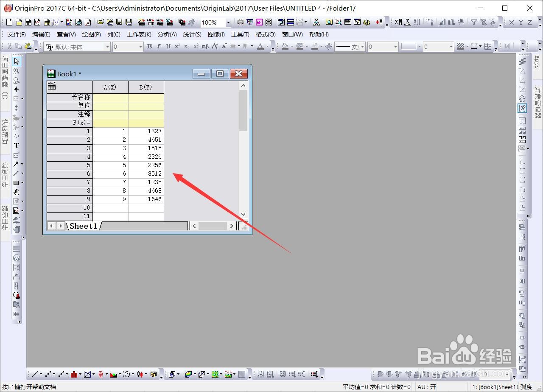Screen dimensions: 543x392
Task: Open the project with the folder icon
Action: click(101, 22)
